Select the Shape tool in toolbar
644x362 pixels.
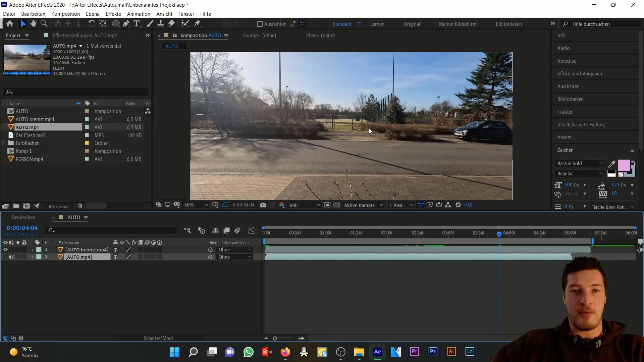click(115, 24)
